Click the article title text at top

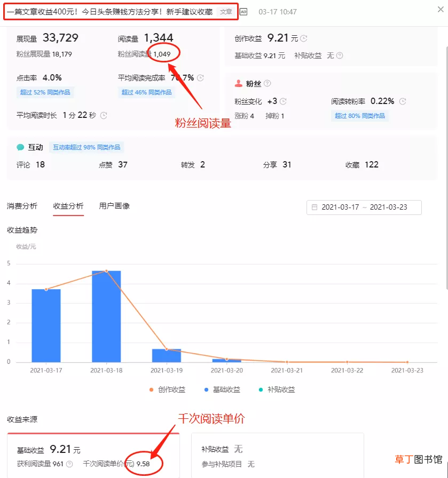tap(109, 12)
